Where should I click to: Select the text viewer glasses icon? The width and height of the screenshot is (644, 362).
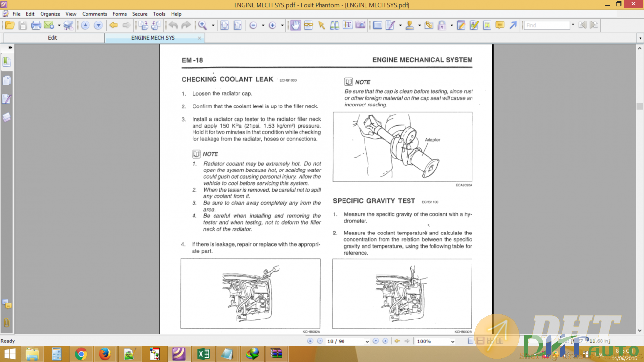tap(308, 25)
